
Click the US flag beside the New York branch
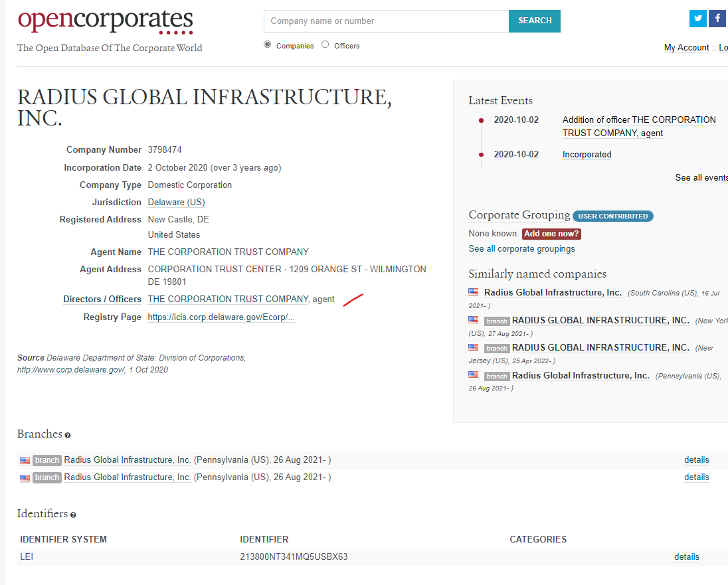tap(473, 319)
